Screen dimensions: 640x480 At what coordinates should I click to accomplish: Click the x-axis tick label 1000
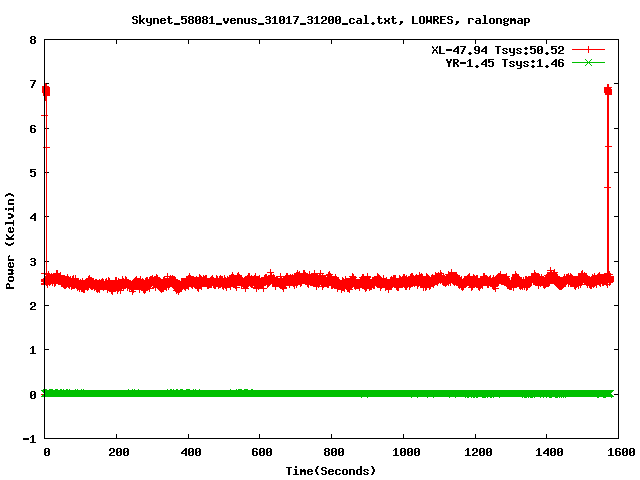[406, 452]
